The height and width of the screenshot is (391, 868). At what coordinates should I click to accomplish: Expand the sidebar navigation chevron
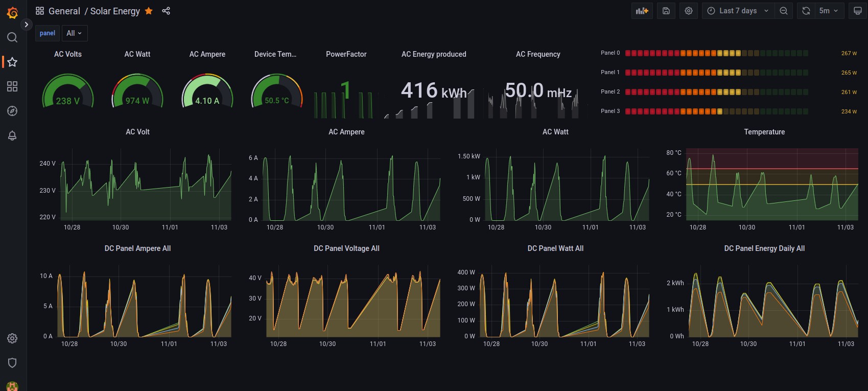point(27,24)
